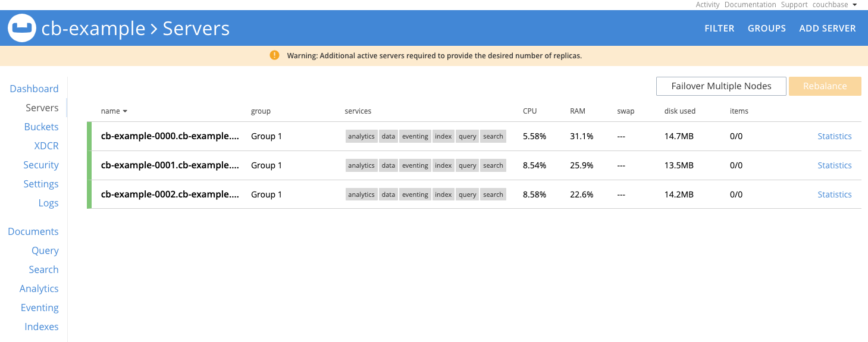868x342 pixels.
Task: Open the Documentation link
Action: tap(750, 5)
